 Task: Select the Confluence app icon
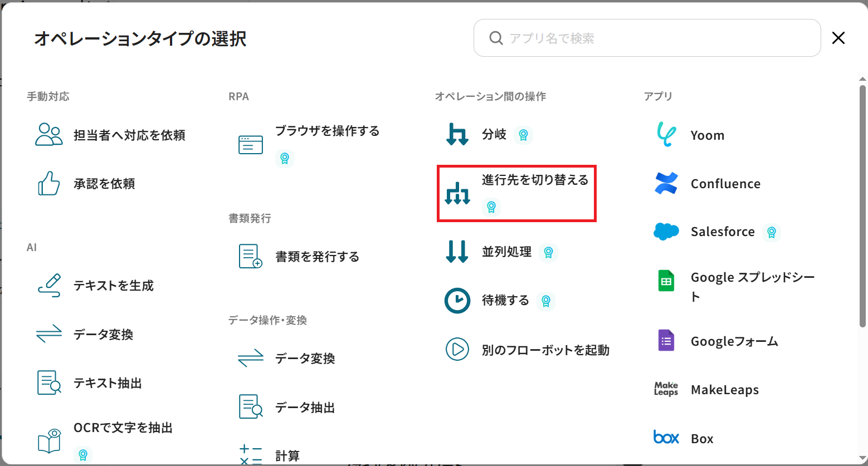666,184
